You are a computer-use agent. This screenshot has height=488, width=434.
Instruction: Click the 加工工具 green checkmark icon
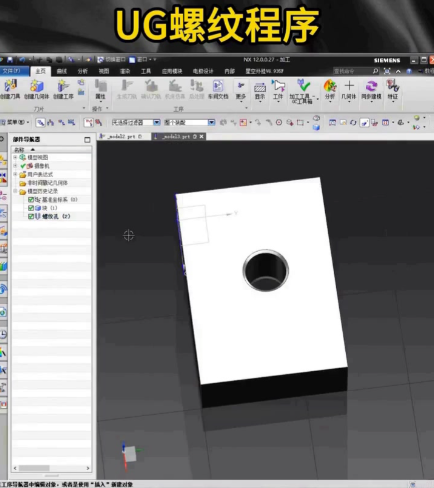[x=303, y=85]
